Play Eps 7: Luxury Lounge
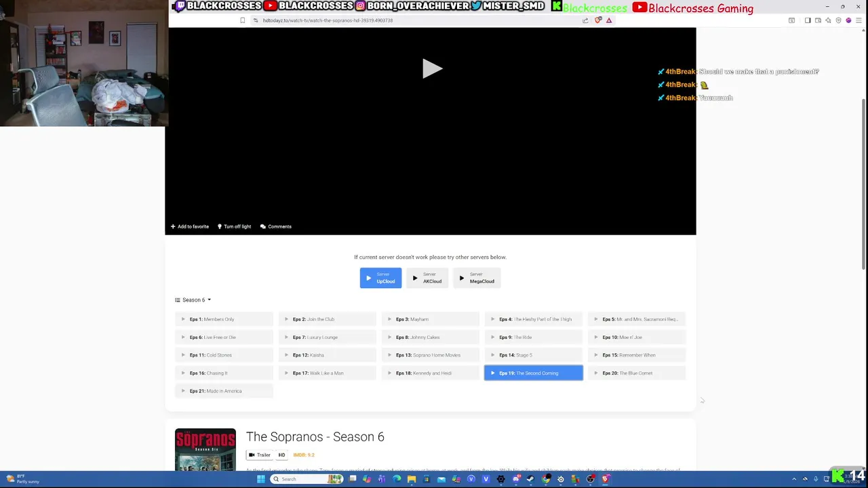 tap(327, 337)
